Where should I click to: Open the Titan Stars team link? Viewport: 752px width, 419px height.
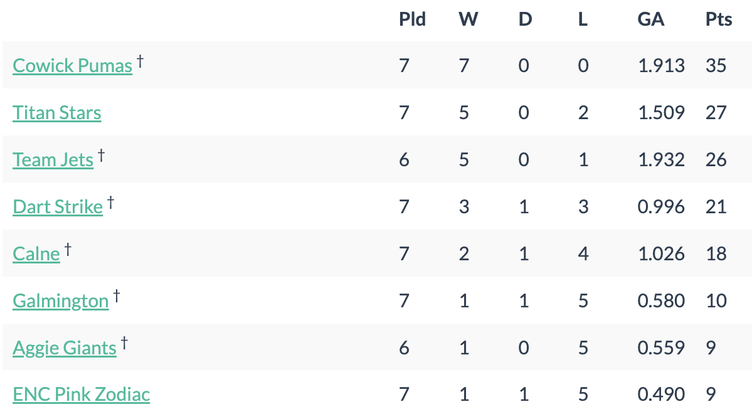[x=57, y=113]
